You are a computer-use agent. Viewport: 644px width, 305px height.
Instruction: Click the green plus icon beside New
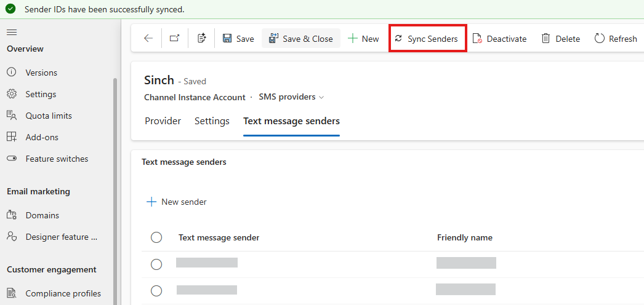pos(352,39)
